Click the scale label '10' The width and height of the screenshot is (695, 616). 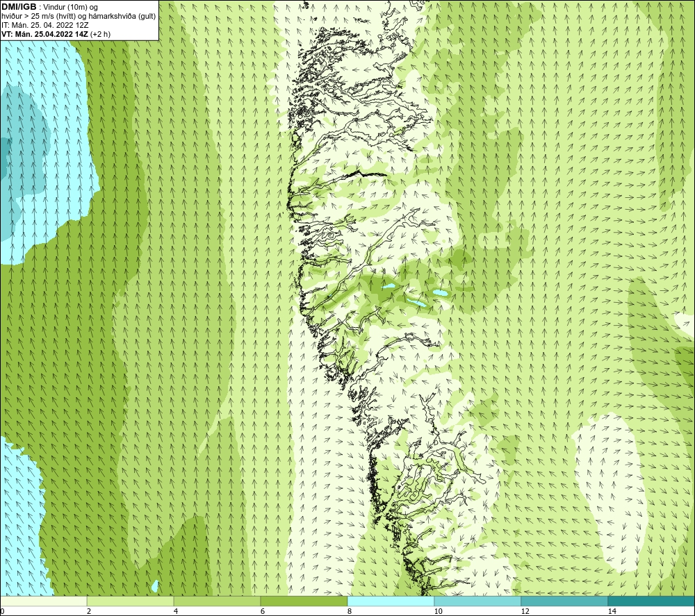[x=438, y=611]
